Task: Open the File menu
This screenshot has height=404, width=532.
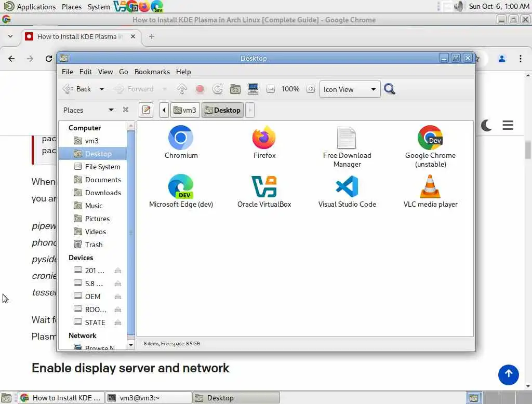Action: [x=67, y=72]
